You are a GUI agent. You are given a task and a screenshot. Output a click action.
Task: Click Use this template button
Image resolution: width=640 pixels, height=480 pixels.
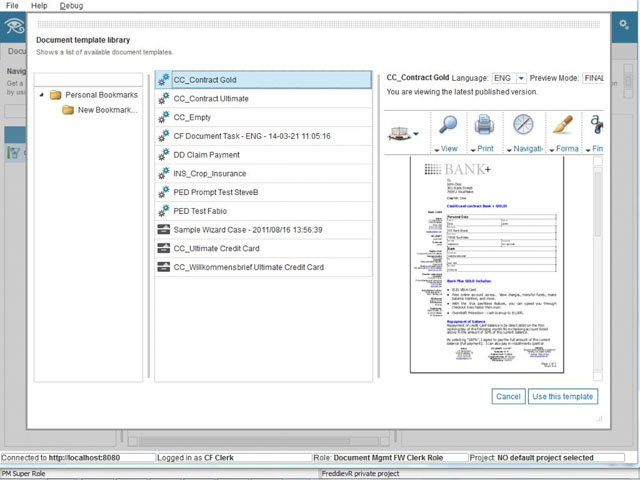coord(563,396)
